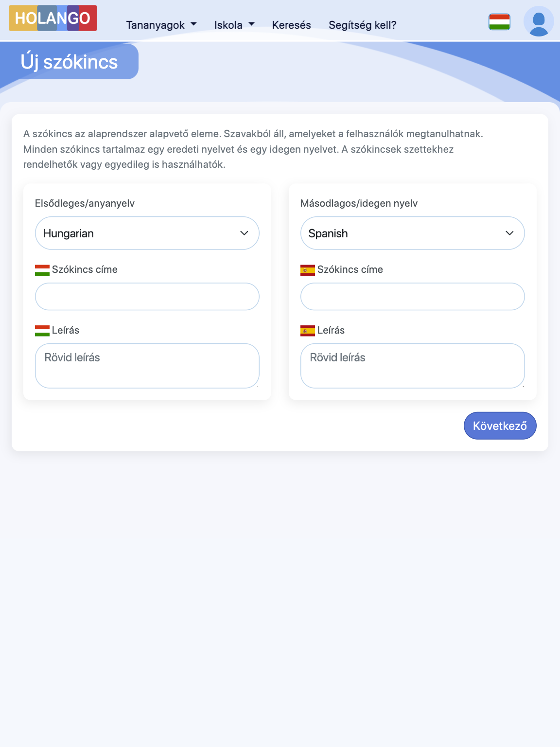Click the Spanish Rövid leírás textarea
560x747 pixels.
coord(412,366)
